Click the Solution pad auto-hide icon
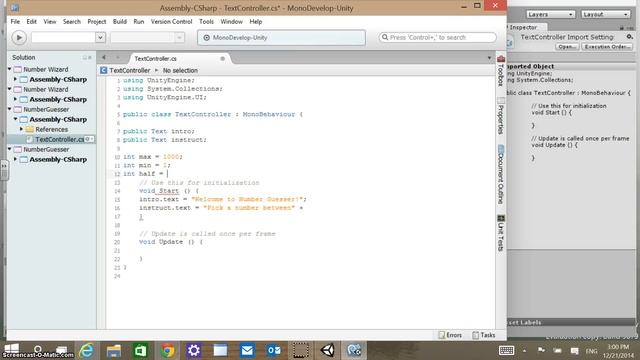Screen dimensions: 640x360 pyautogui.click(x=85, y=58)
